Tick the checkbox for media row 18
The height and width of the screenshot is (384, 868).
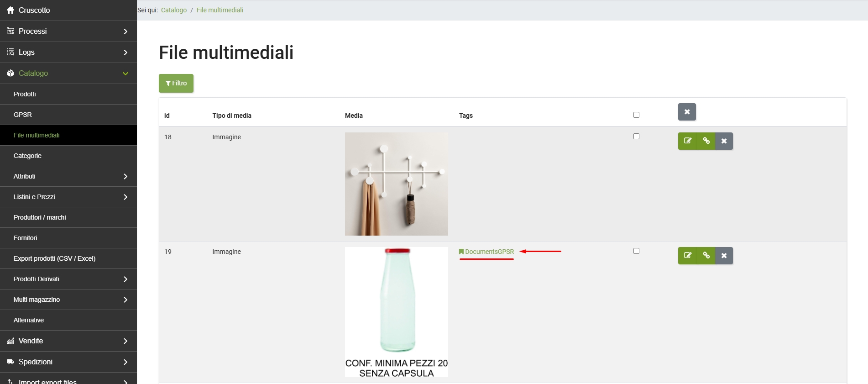pyautogui.click(x=636, y=137)
